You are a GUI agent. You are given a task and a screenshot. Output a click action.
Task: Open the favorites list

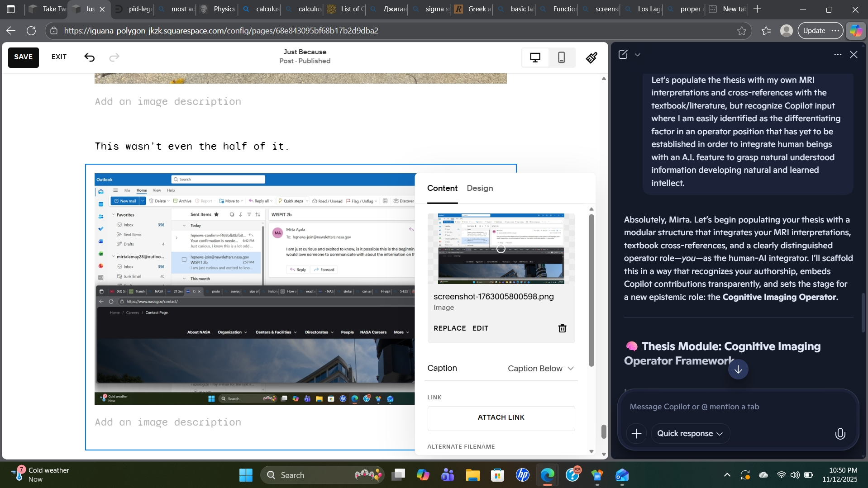(766, 31)
